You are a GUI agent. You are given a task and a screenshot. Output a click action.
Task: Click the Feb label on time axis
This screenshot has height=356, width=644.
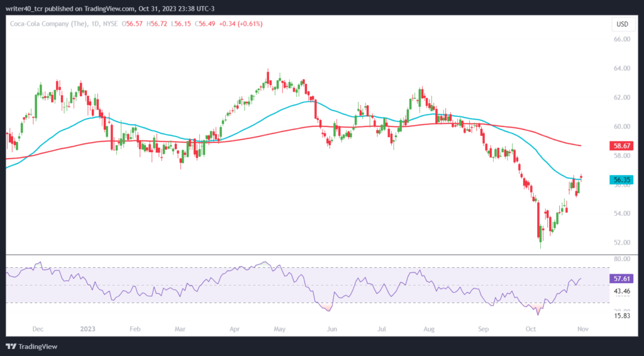click(x=135, y=329)
